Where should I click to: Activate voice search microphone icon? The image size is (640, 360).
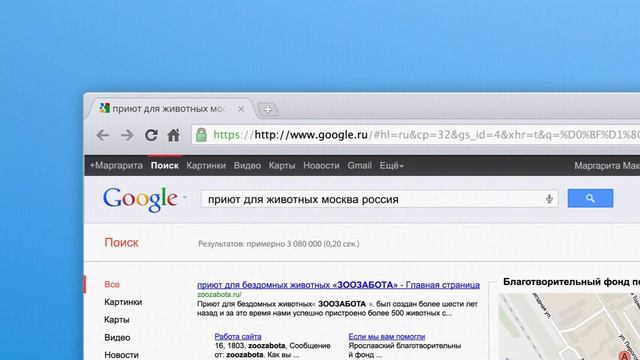coord(549,199)
